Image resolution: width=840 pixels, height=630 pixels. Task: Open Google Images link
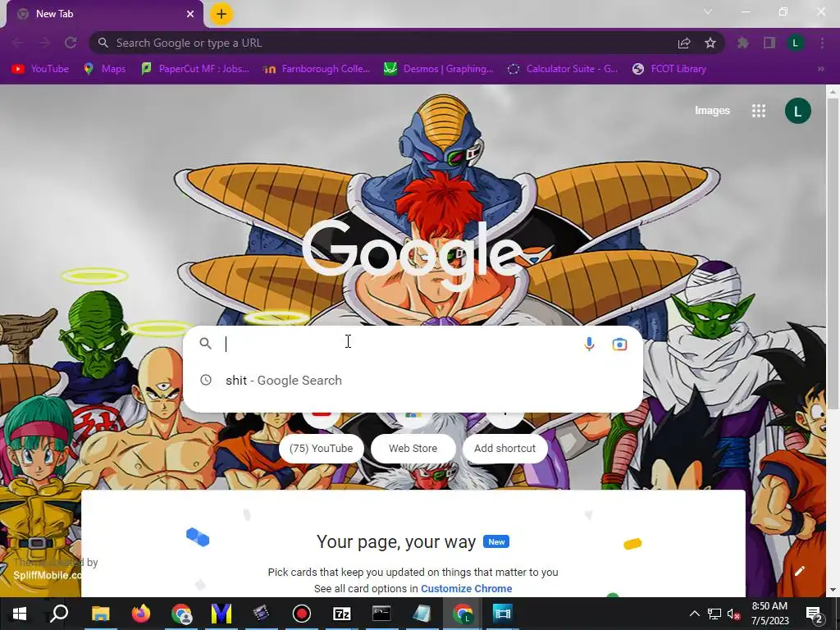pyautogui.click(x=712, y=111)
